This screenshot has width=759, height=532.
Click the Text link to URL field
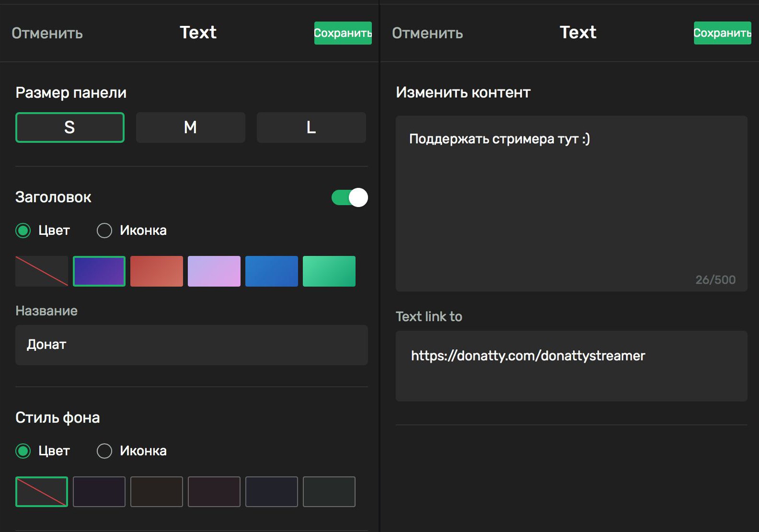point(572,366)
